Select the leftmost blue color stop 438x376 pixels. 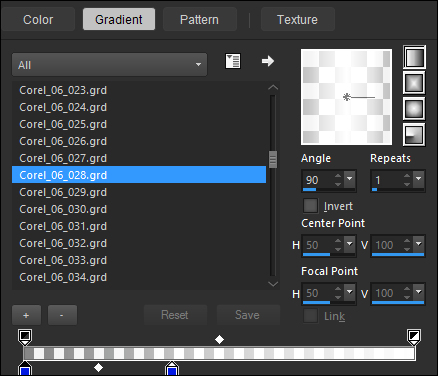[x=25, y=368]
